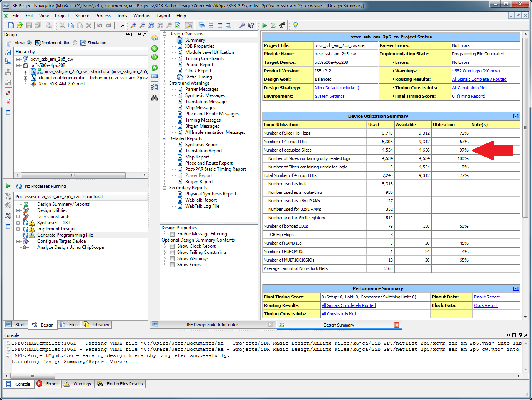Click the home icon beside Design Overview
The image size is (532, 400).
coord(155,38)
